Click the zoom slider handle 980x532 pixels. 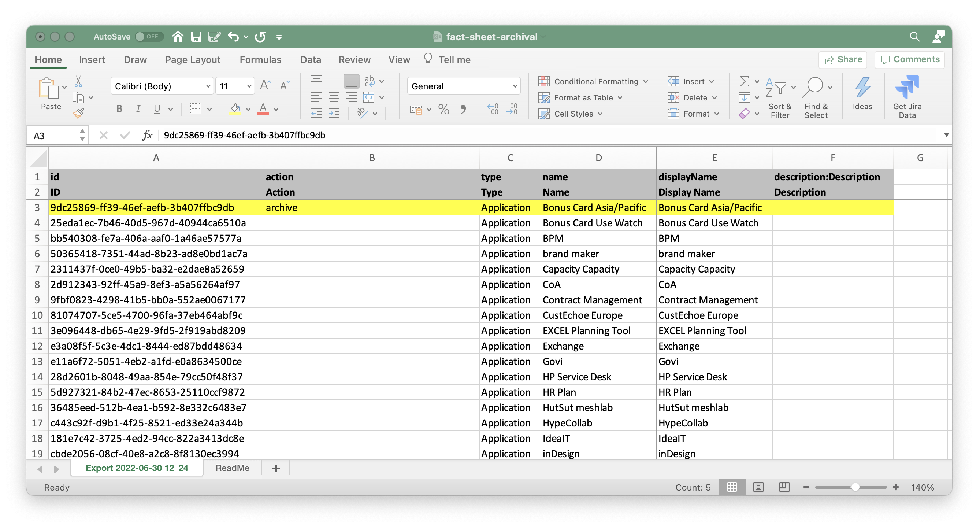(x=854, y=487)
